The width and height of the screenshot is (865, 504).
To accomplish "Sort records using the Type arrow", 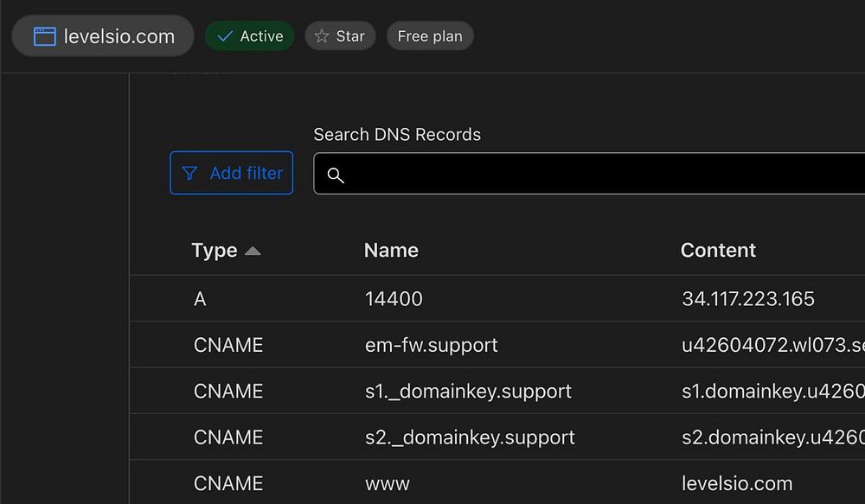I will point(253,251).
